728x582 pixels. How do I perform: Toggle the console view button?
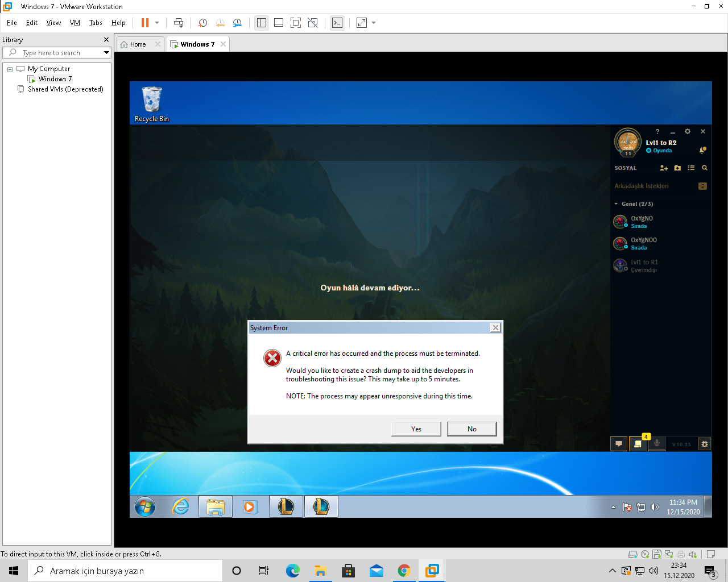click(x=337, y=23)
